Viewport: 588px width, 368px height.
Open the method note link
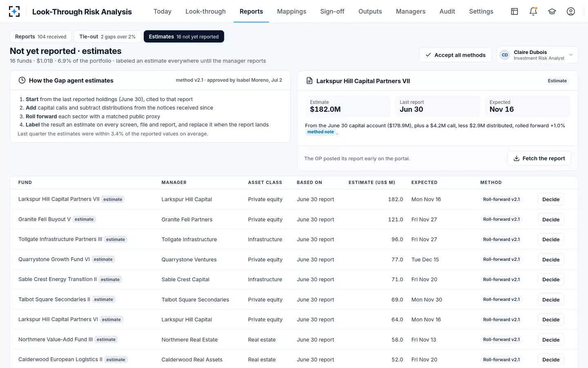[321, 132]
